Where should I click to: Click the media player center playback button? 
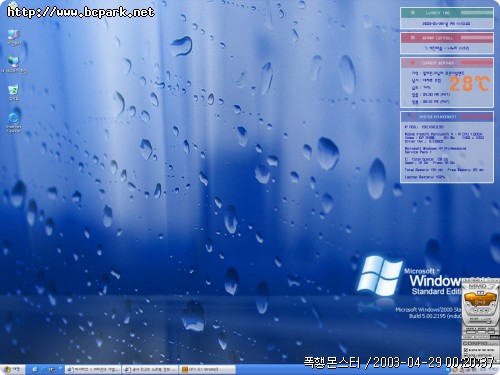[x=480, y=311]
